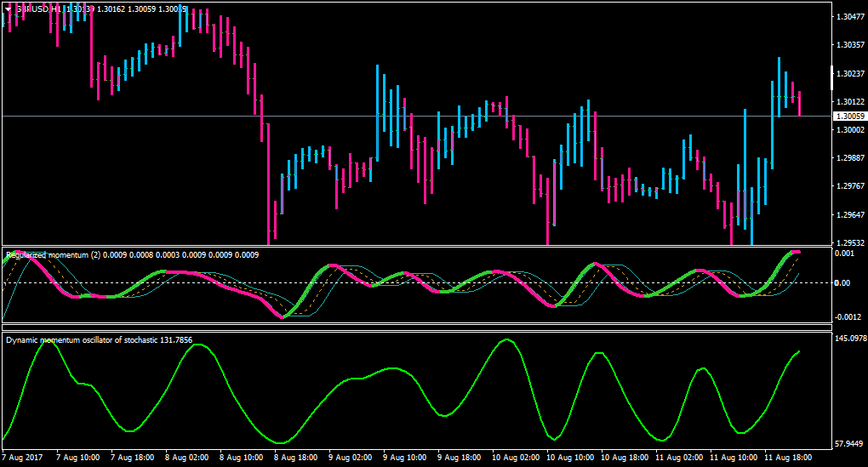The width and height of the screenshot is (868, 467).
Task: Open the chart menu triangle beside GBPUSD
Action: click(7, 9)
